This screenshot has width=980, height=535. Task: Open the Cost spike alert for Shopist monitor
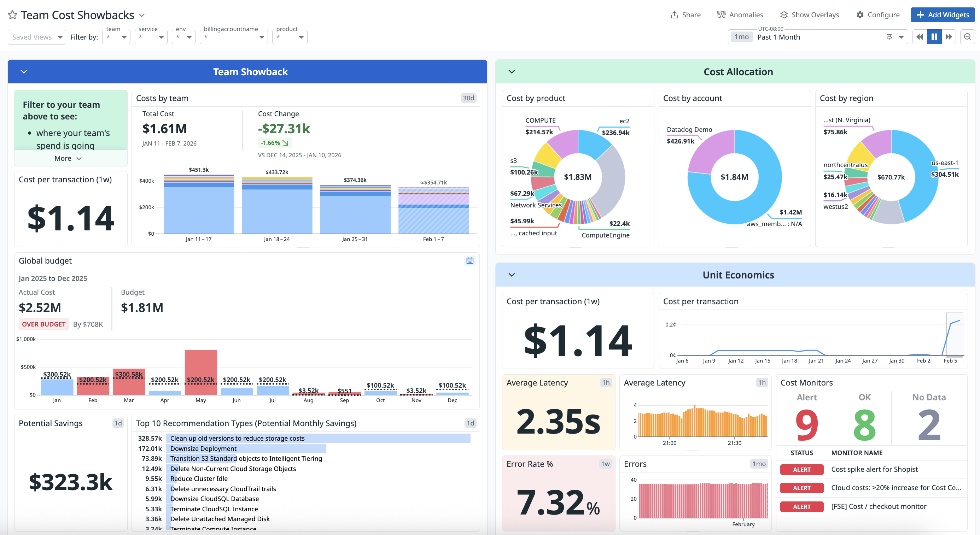[874, 469]
